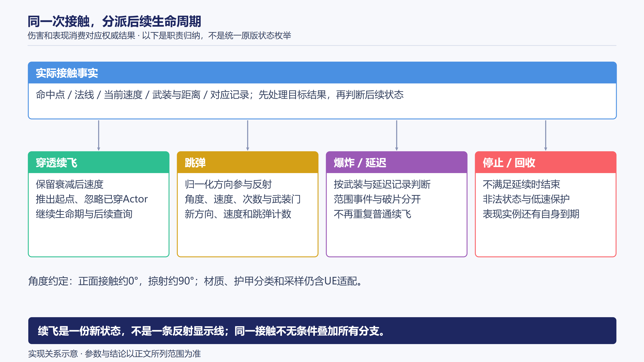This screenshot has height=362, width=644.
Task: Click the line 推出起点、忽略已穿Actor
Action: (x=92, y=199)
